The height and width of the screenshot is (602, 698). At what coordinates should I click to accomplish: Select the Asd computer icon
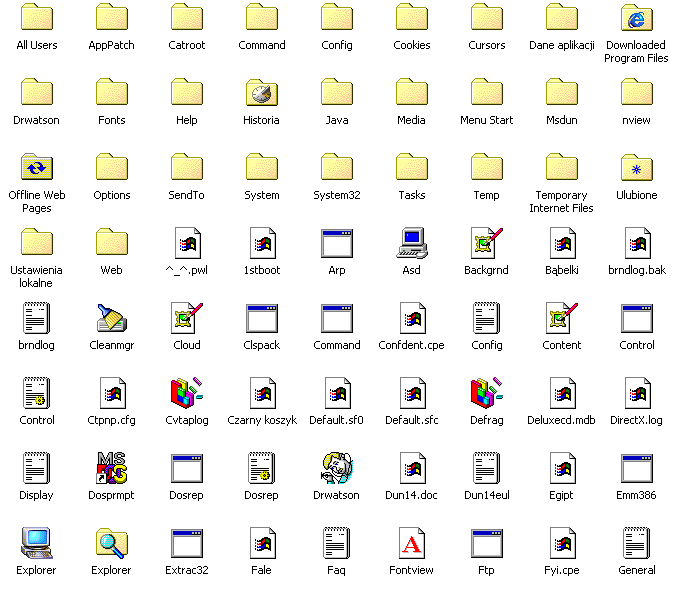pyautogui.click(x=412, y=243)
